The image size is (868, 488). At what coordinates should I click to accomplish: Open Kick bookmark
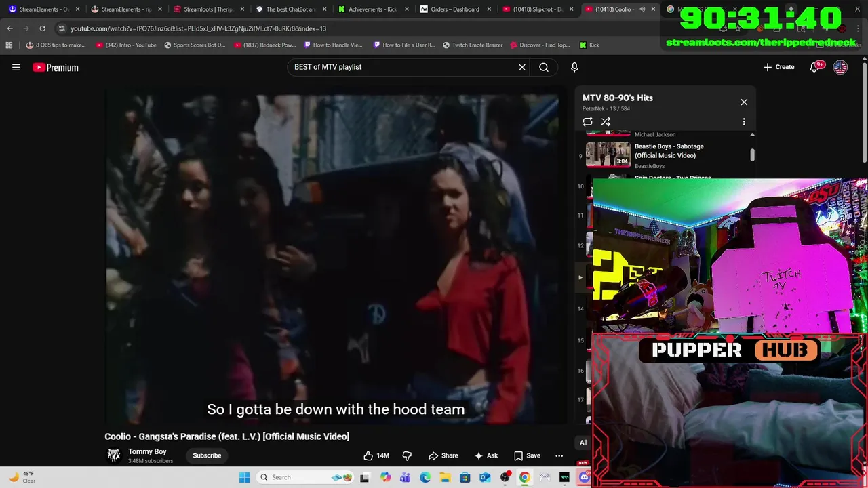click(x=589, y=45)
